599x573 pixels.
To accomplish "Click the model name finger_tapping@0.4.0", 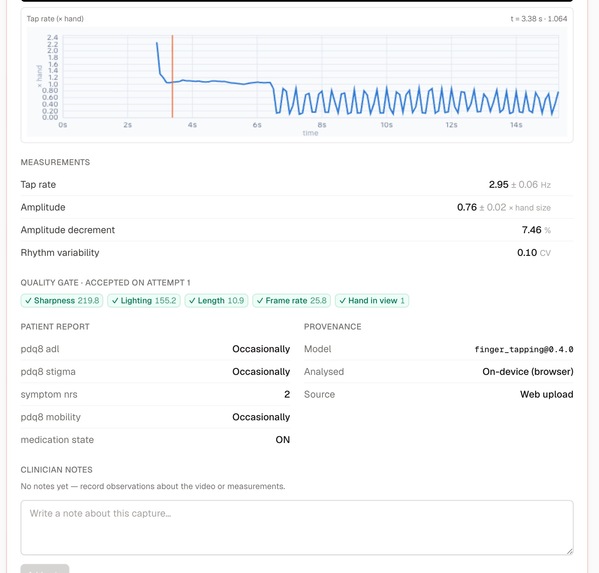I will point(524,349).
